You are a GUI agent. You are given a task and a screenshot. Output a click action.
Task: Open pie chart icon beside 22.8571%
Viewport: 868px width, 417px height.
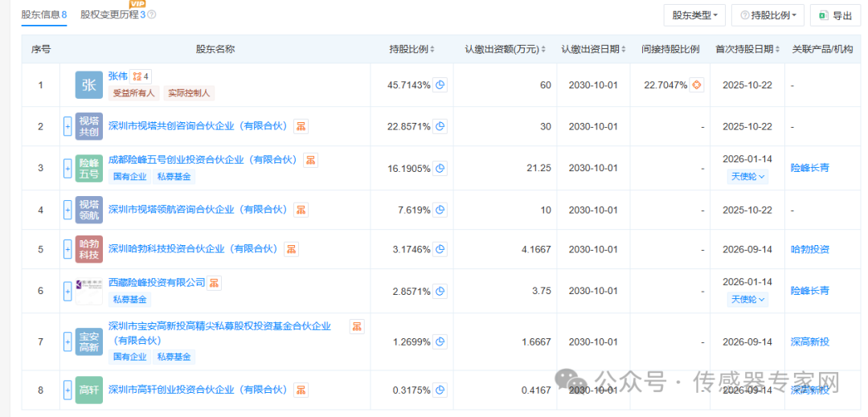[440, 126]
